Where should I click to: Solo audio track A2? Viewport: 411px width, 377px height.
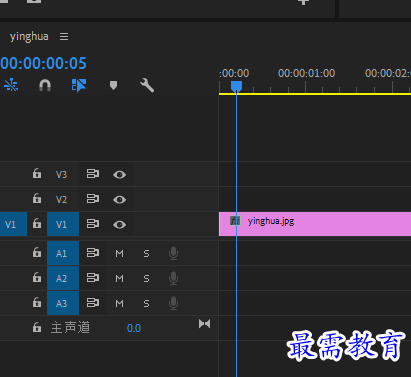coord(146,279)
